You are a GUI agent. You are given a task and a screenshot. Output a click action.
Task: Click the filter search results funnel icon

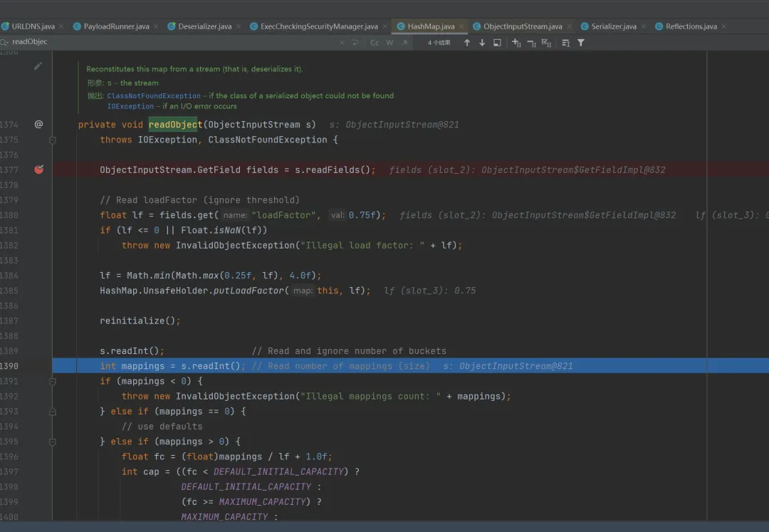[x=581, y=43]
